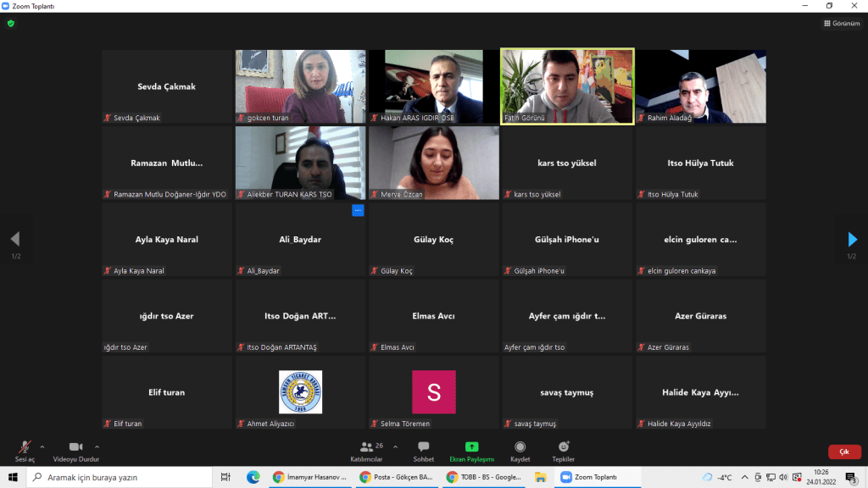Go to next page of participants

[x=853, y=240]
